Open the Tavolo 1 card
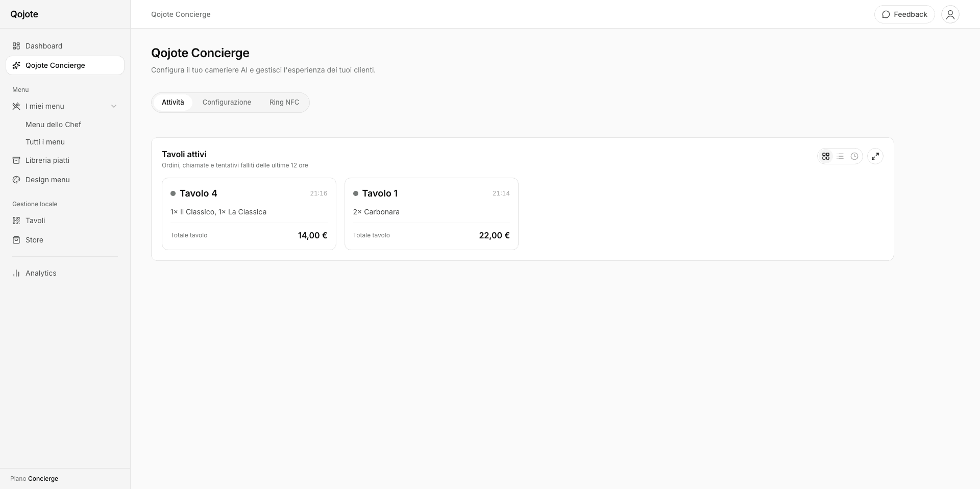 tap(431, 214)
